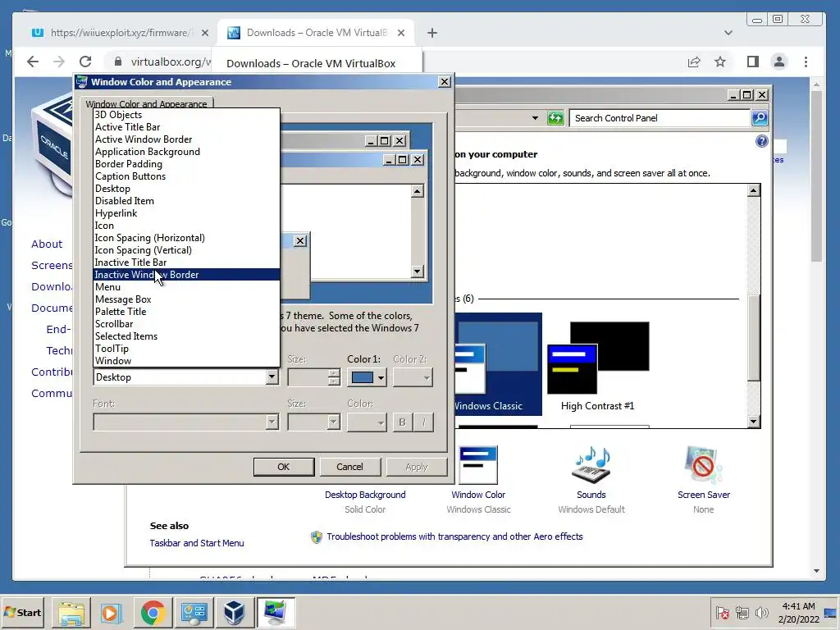Viewport: 840px width, 630px height.
Task: Select Palette Title entry
Action: point(186,312)
